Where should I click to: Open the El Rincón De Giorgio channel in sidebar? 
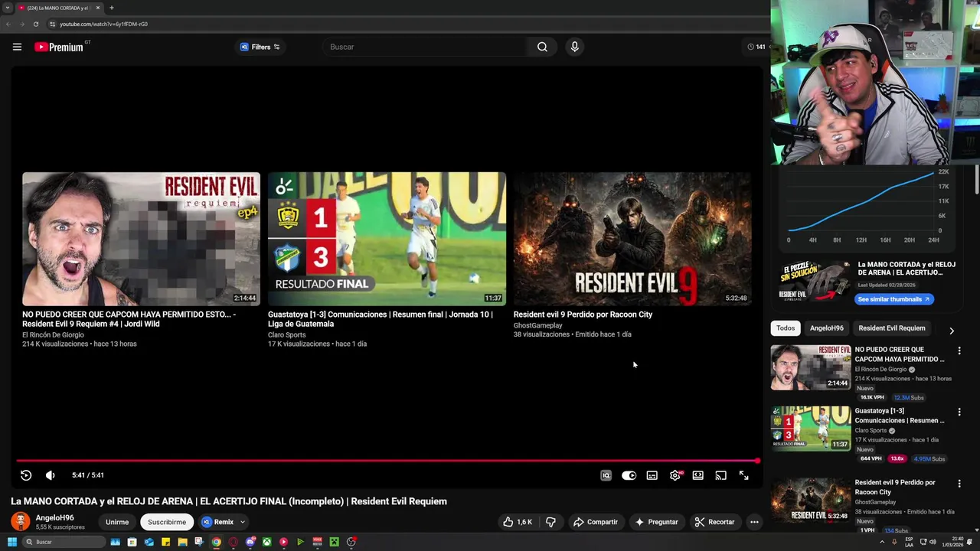[x=880, y=370]
